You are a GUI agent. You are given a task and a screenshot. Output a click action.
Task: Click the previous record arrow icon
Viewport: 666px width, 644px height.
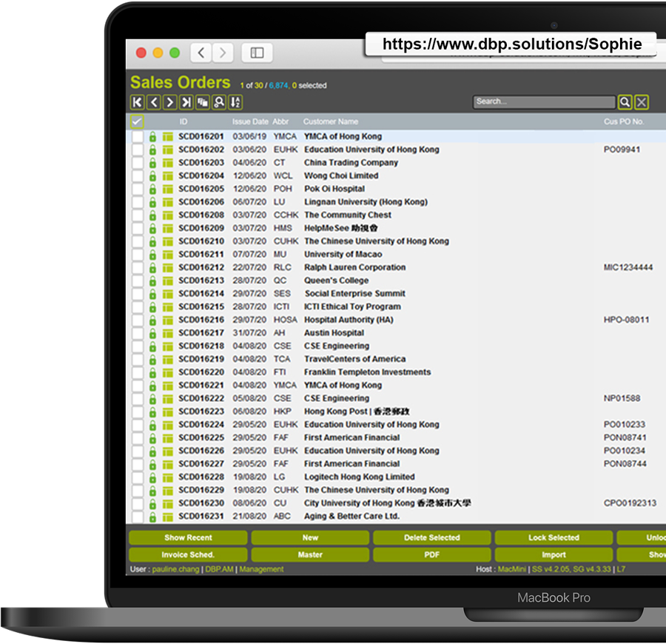click(x=153, y=103)
